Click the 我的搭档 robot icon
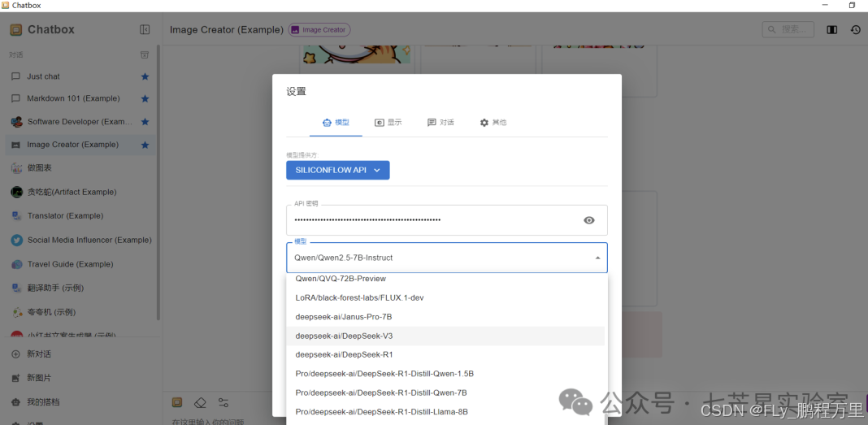Viewport: 868px width, 425px height. [x=15, y=401]
